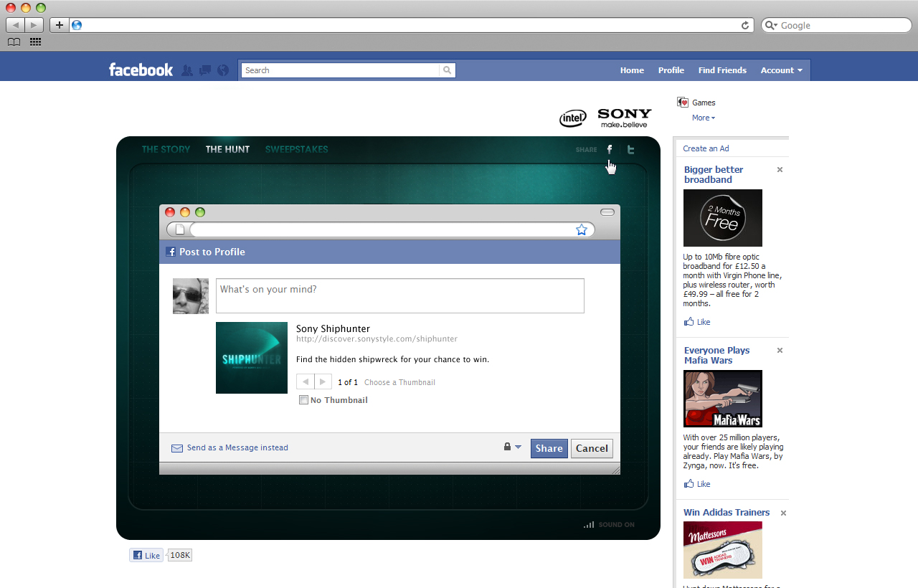Click the Sony make.believe logo
This screenshot has width=918, height=588.
[625, 118]
